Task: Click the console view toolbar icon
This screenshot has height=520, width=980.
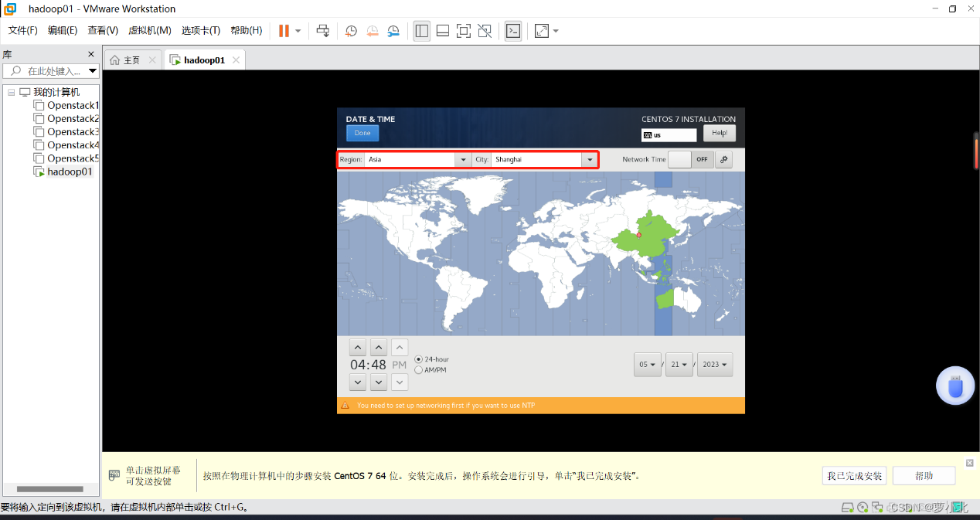Action: (513, 31)
